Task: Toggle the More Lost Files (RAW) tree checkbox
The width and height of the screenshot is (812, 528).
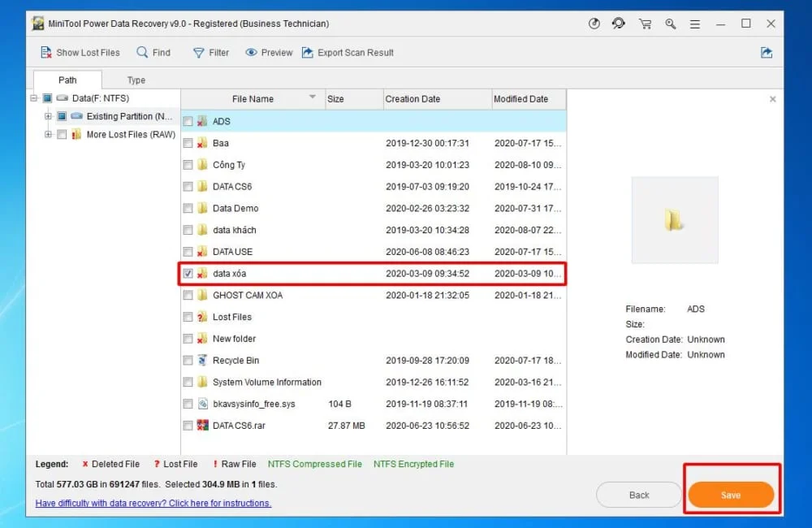Action: click(62, 134)
